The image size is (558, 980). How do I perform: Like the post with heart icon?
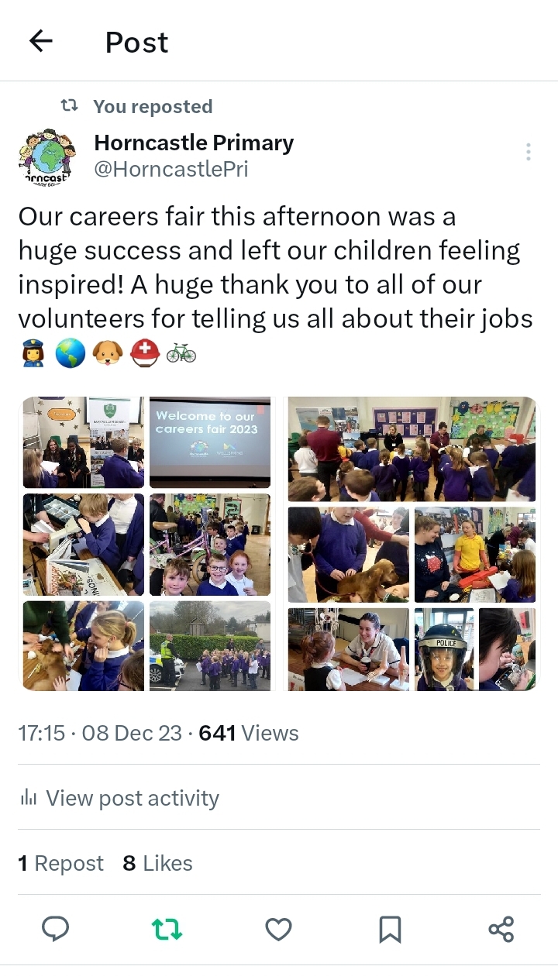coord(278,929)
